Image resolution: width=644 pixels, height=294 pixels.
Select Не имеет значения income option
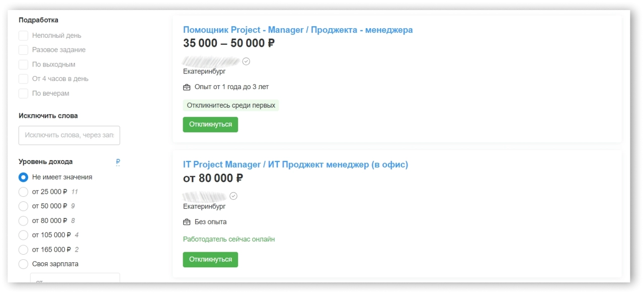pyautogui.click(x=23, y=177)
